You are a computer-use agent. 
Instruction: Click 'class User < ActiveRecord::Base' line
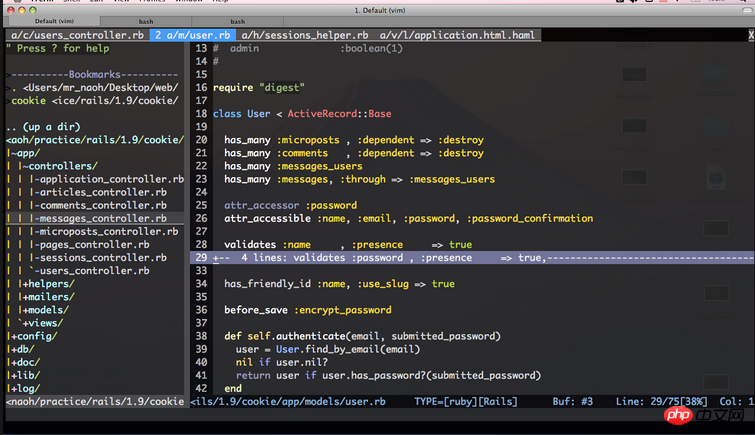click(x=302, y=114)
